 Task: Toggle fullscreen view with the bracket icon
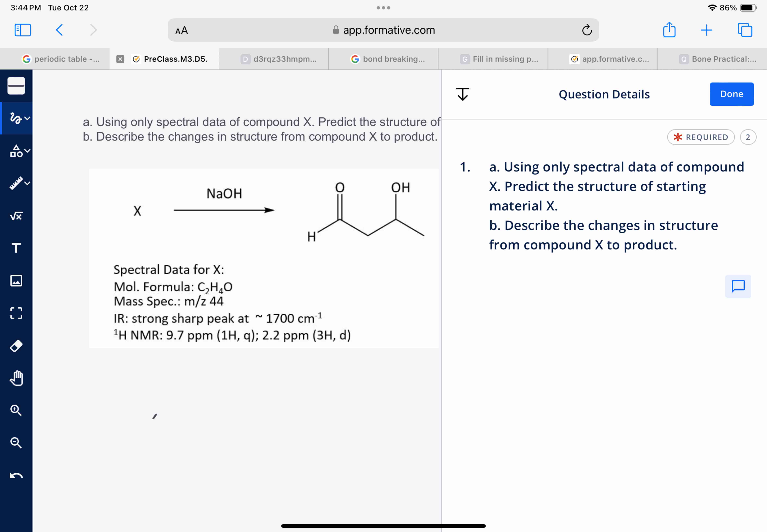(x=16, y=313)
